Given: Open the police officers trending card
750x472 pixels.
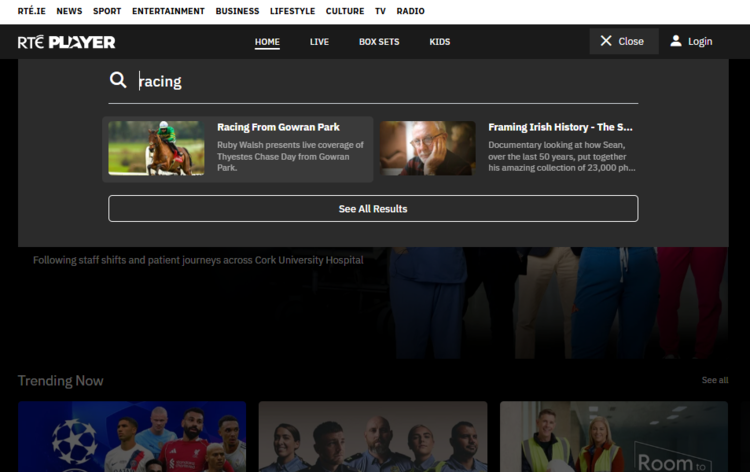Looking at the screenshot, I should click(x=373, y=437).
